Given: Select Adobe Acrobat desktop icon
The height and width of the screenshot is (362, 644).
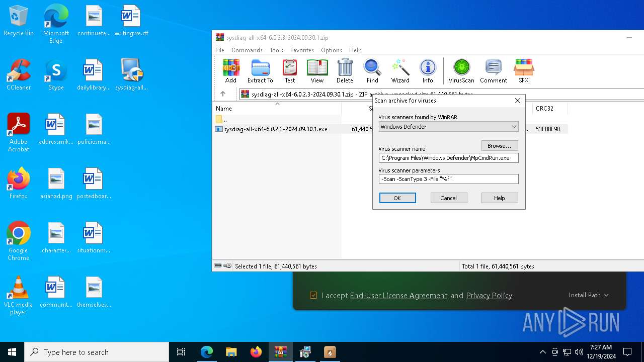Looking at the screenshot, I should 19,132.
